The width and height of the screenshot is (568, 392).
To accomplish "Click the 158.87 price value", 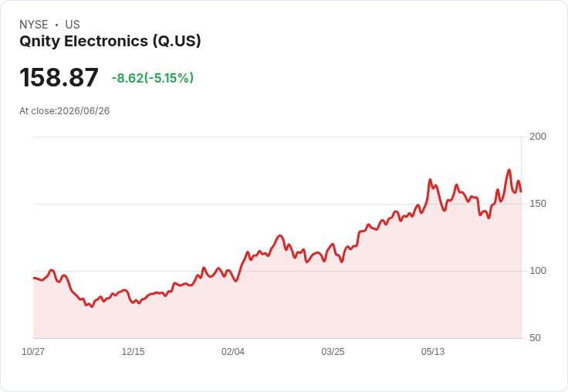I will 59,77.
